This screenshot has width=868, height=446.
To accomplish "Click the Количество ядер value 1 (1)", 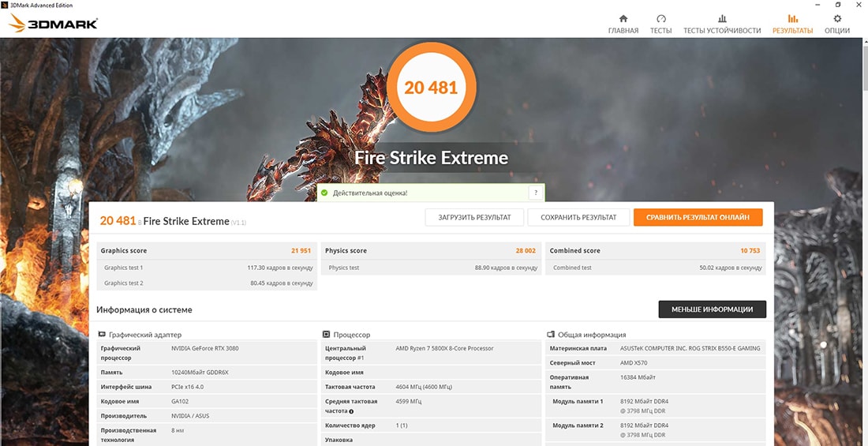I will tap(402, 425).
